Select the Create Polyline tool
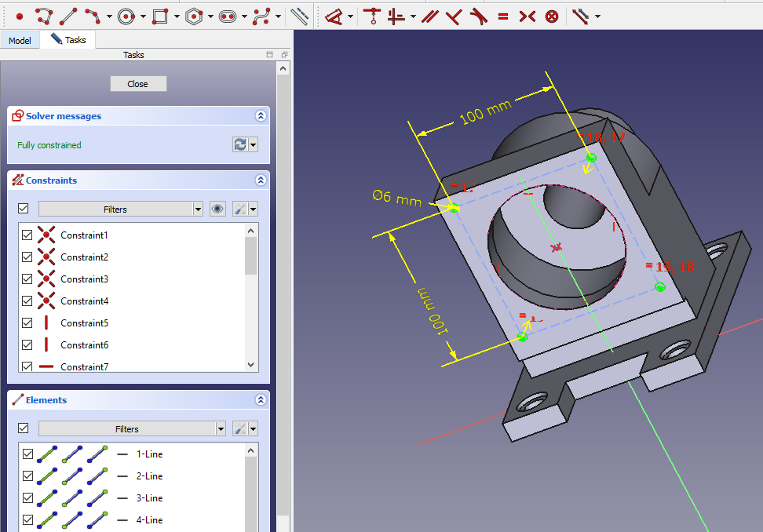 pyautogui.click(x=44, y=16)
